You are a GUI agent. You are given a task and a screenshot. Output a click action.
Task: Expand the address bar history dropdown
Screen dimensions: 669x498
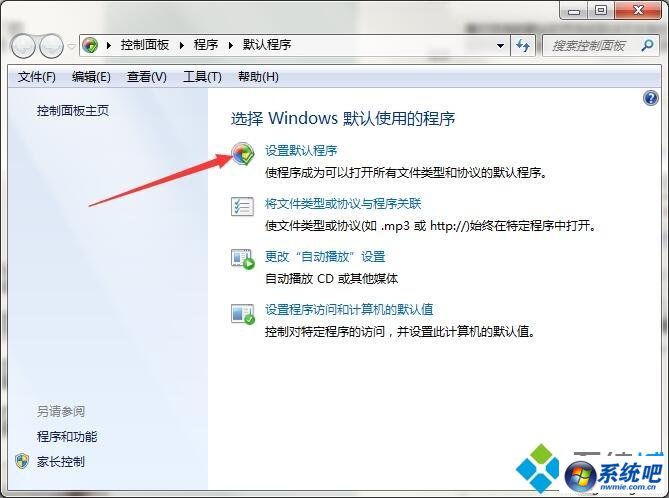500,46
